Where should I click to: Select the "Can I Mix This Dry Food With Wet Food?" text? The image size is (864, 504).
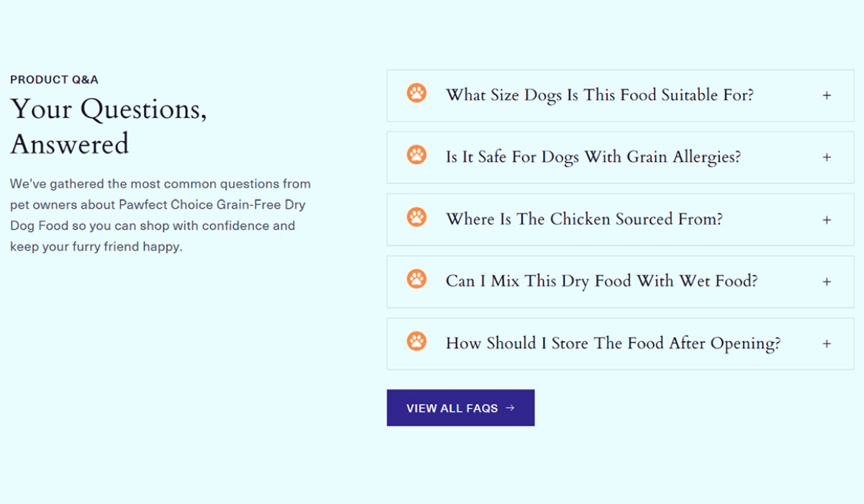coord(601,281)
